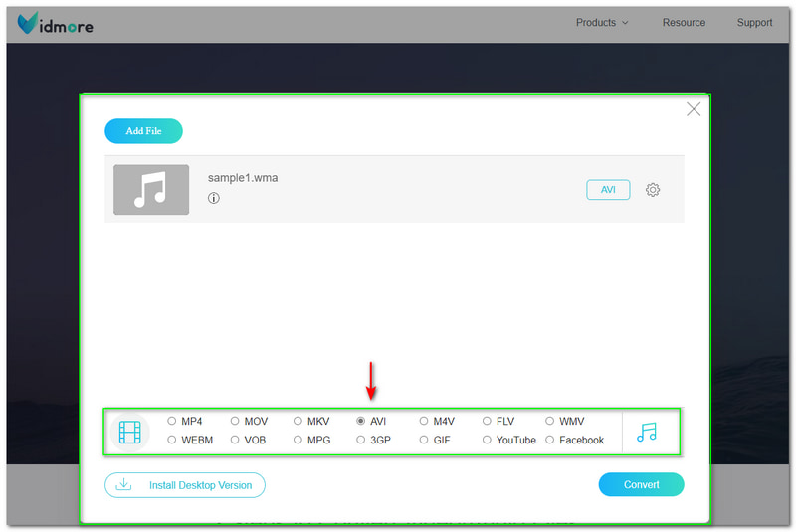
Task: Select GIF output format
Action: (x=424, y=440)
